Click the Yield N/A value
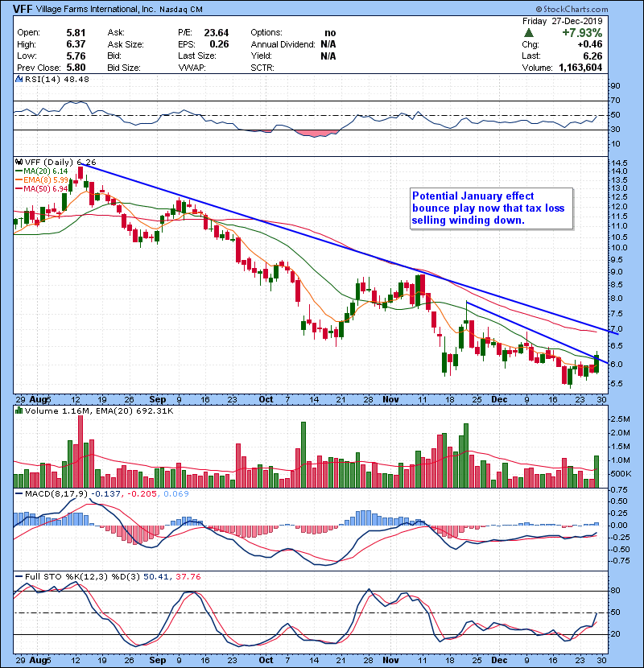644x668 pixels. pos(328,56)
